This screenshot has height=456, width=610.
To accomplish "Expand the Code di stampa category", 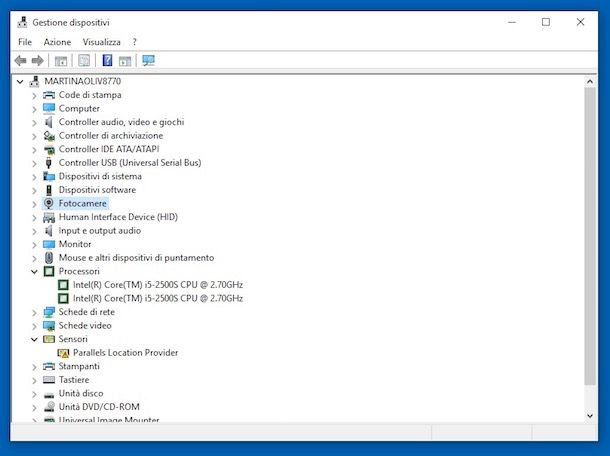I will [x=34, y=95].
